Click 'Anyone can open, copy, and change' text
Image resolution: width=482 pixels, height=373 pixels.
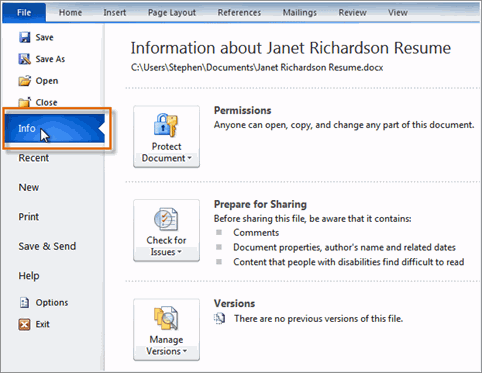coord(344,125)
